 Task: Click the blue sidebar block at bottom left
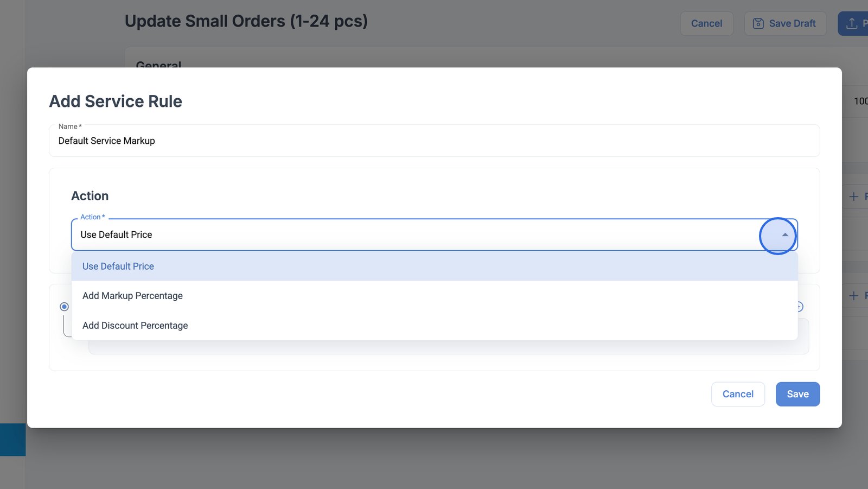point(12,440)
